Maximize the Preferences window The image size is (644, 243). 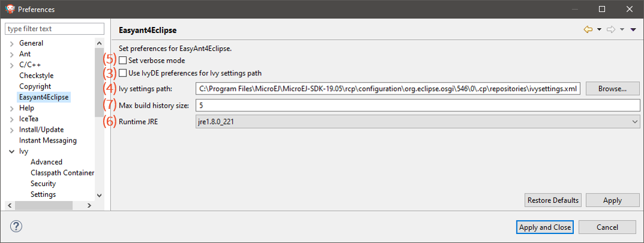[x=602, y=9]
